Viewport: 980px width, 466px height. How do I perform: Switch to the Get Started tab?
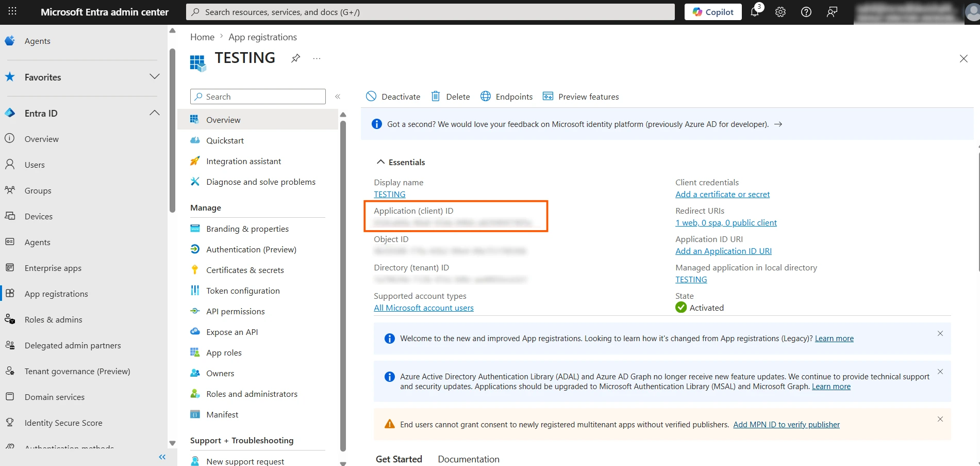click(398, 459)
